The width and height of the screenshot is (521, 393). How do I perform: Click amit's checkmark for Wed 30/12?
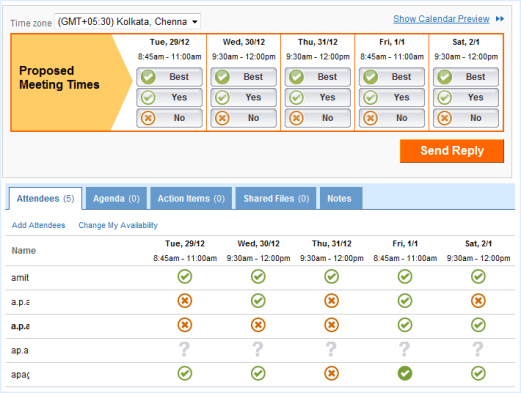click(258, 277)
